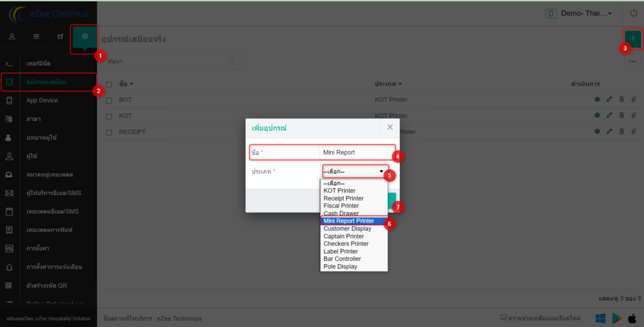Viewport: 644px width, 327px height.
Task: Click the eZee Optimus logo
Action: tap(48, 14)
